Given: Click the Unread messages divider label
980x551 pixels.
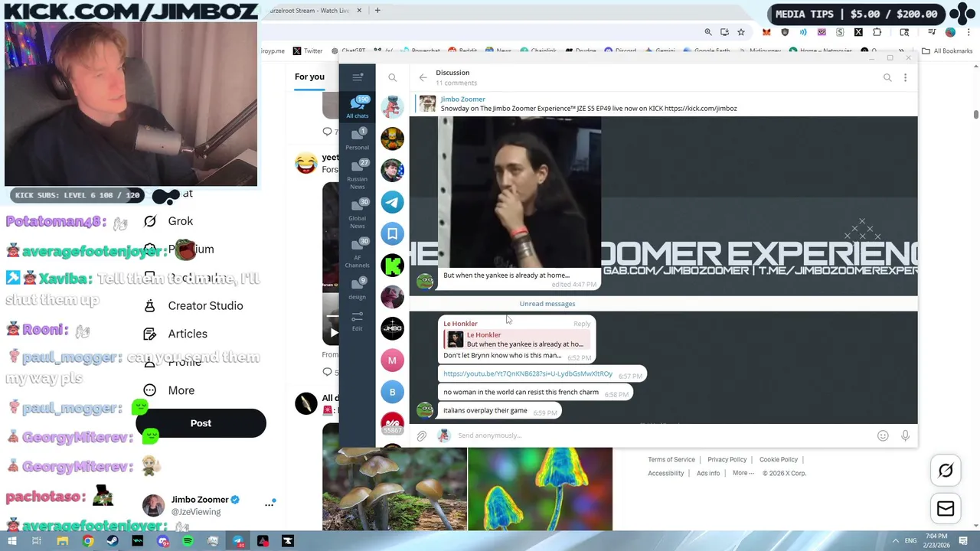Looking at the screenshot, I should point(547,304).
